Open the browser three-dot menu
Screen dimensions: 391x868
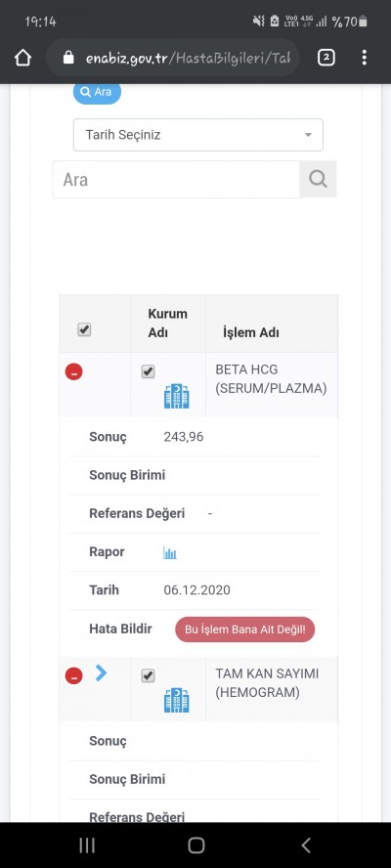point(364,58)
